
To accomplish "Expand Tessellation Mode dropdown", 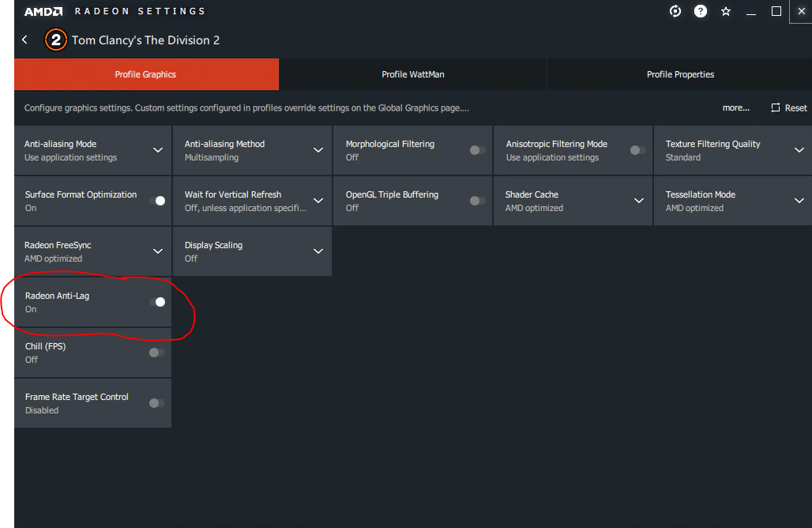I will click(799, 201).
